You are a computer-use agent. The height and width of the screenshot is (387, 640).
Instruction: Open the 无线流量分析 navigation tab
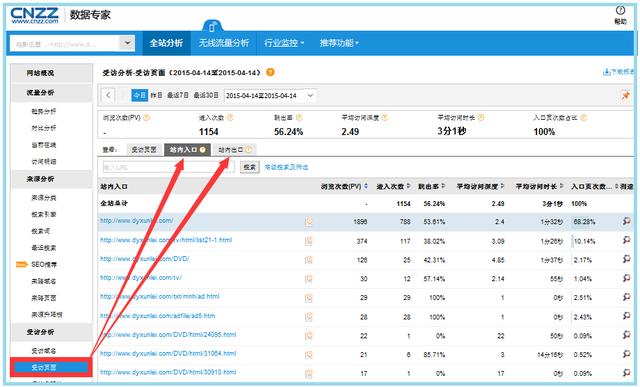224,43
